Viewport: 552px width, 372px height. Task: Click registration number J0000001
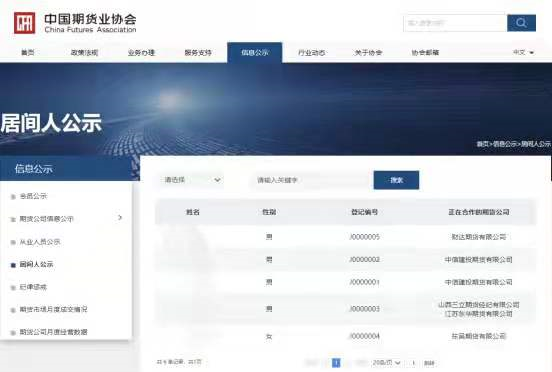[x=365, y=282]
